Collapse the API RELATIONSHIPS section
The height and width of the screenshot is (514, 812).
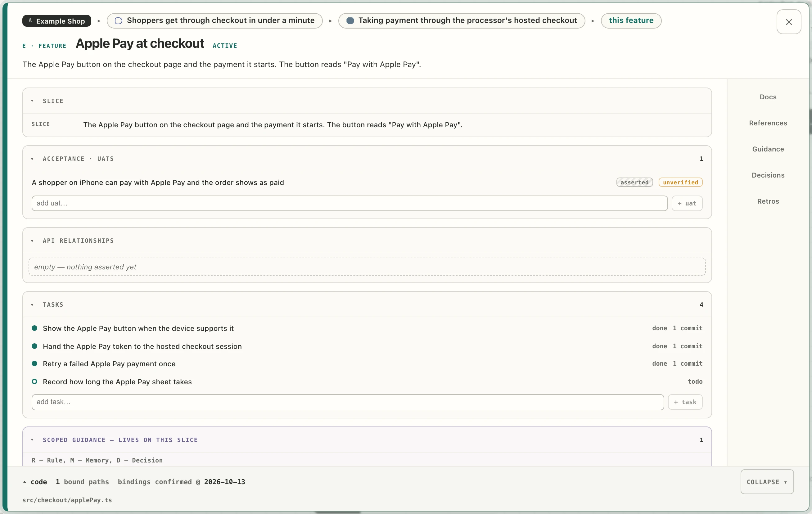pos(32,241)
